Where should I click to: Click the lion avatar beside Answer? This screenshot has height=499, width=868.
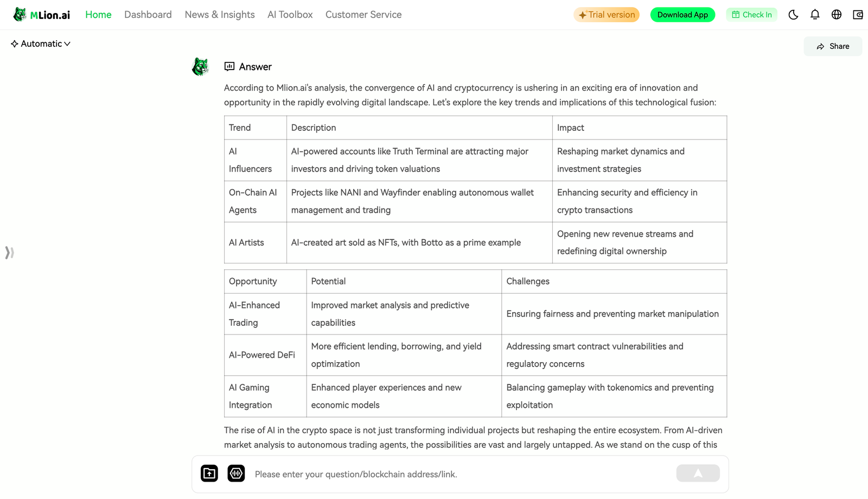[x=200, y=67]
